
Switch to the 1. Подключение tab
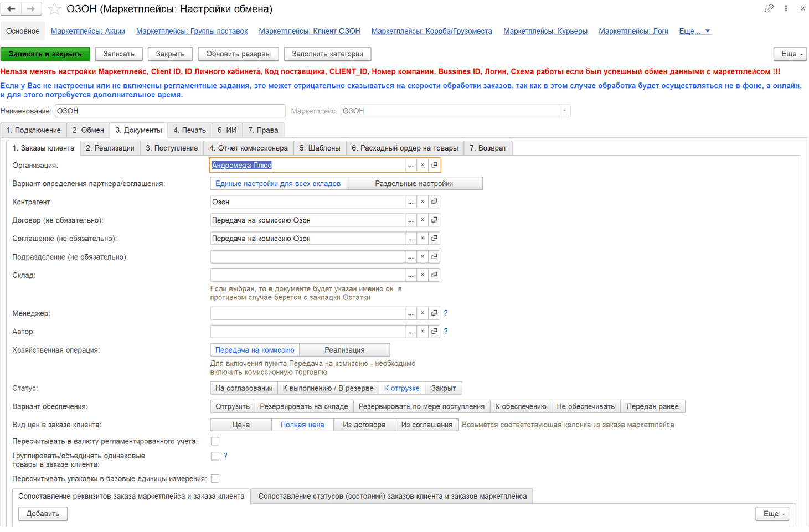(x=34, y=130)
